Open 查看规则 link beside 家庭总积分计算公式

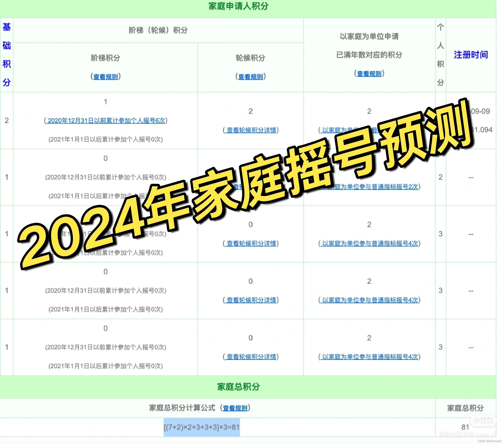235,408
